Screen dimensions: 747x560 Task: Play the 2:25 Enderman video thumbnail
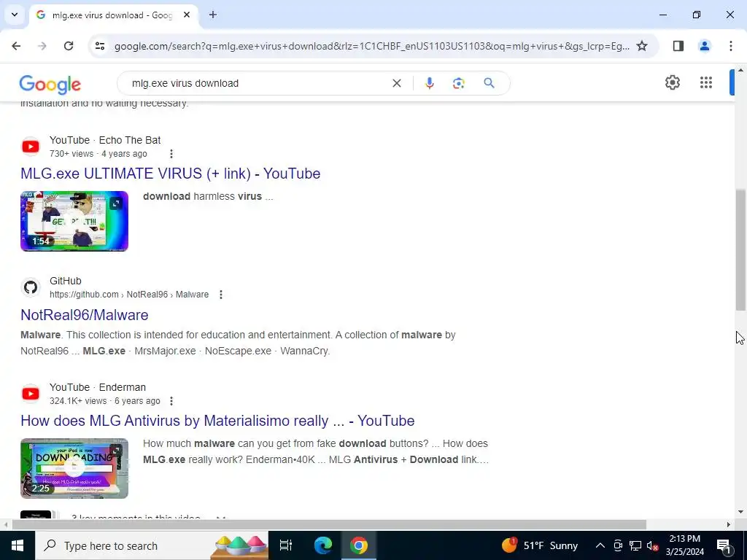[x=74, y=468]
